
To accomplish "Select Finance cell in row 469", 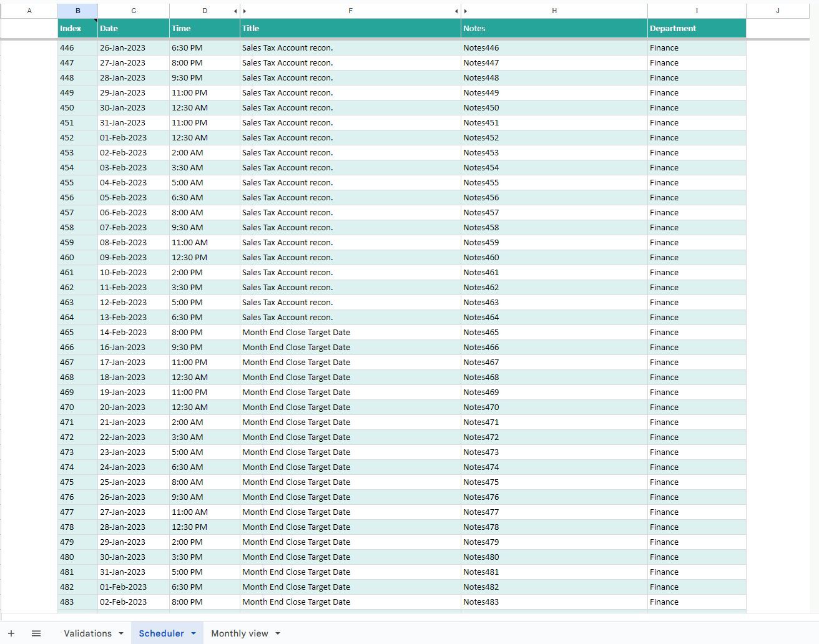I will (697, 393).
